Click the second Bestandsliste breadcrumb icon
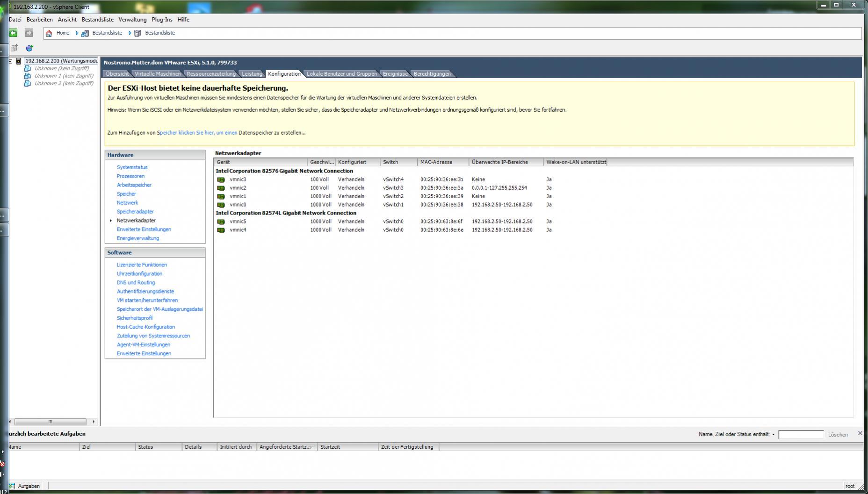This screenshot has height=494, width=868. pos(137,33)
